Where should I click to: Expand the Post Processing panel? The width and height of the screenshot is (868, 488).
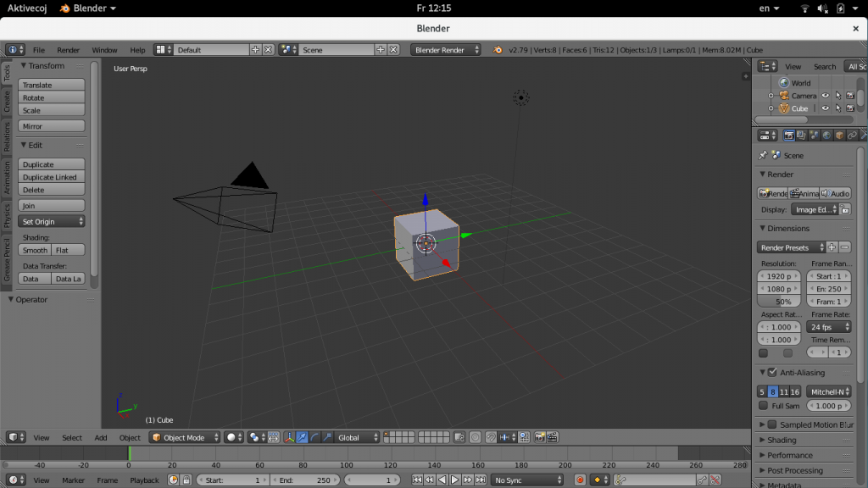pyautogui.click(x=794, y=470)
